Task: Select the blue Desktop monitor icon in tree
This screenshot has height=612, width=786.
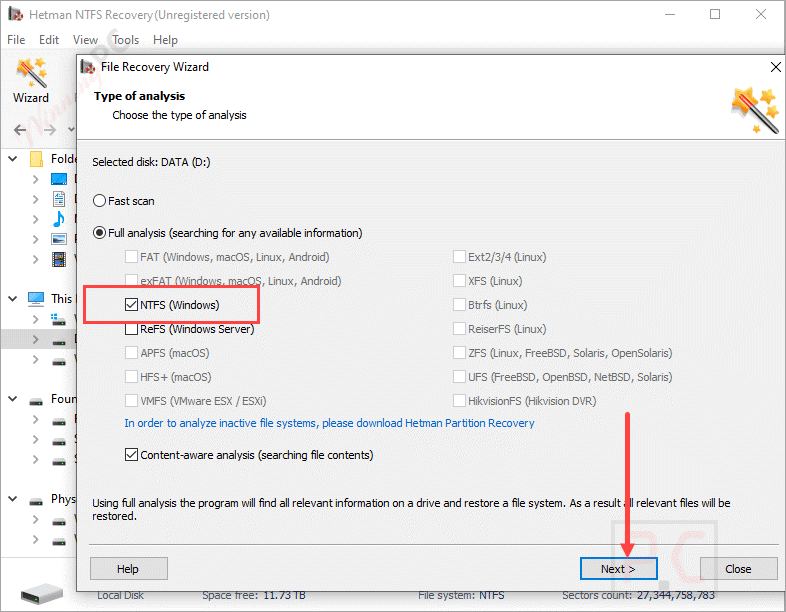Action: point(59,179)
